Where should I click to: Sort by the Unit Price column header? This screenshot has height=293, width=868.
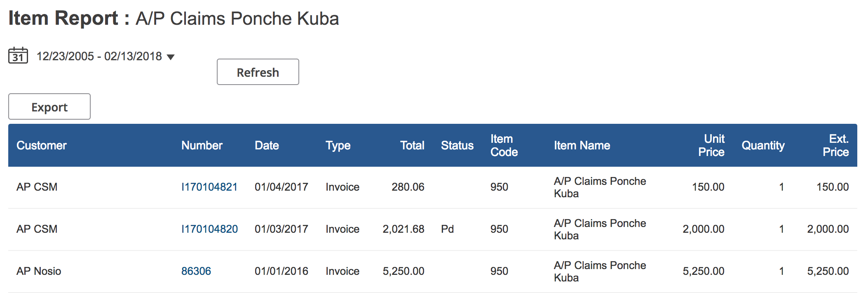[x=711, y=145]
